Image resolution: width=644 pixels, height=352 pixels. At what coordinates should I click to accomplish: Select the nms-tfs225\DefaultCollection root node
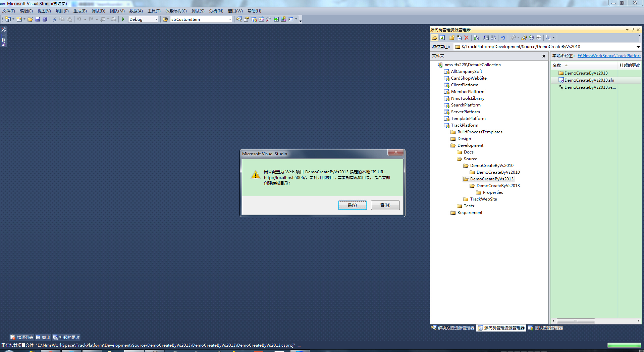click(472, 65)
